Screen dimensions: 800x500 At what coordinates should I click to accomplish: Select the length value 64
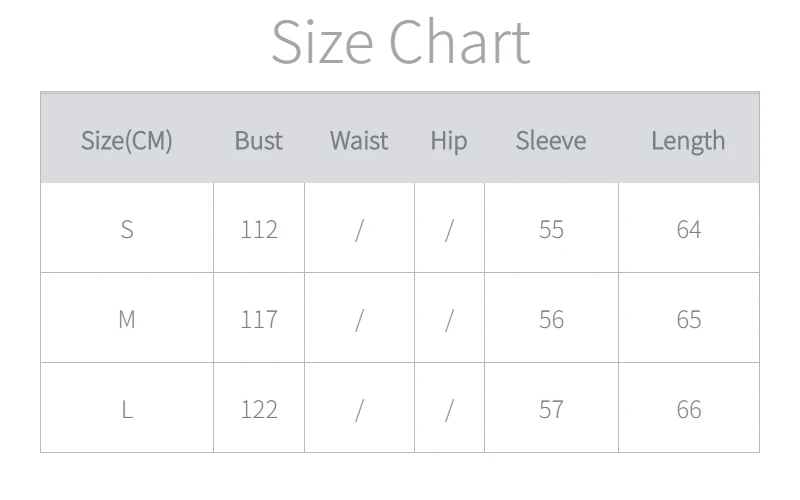point(689,229)
